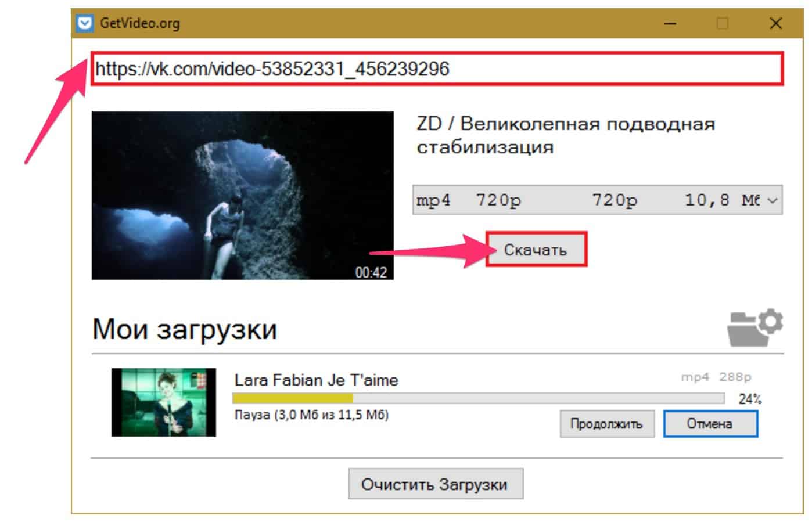Screen dimensions: 812x526
Task: Click the video title ZD / Великолепная подводная стабилизация
Action: (x=566, y=135)
